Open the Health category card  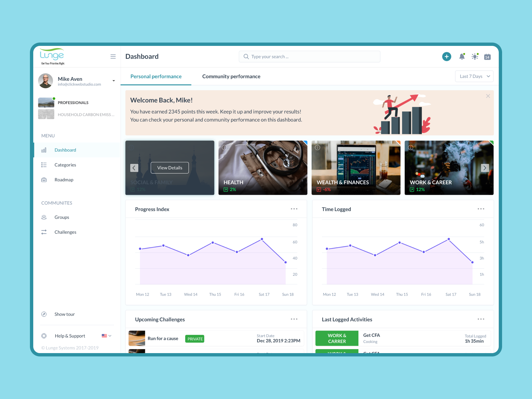click(x=263, y=168)
